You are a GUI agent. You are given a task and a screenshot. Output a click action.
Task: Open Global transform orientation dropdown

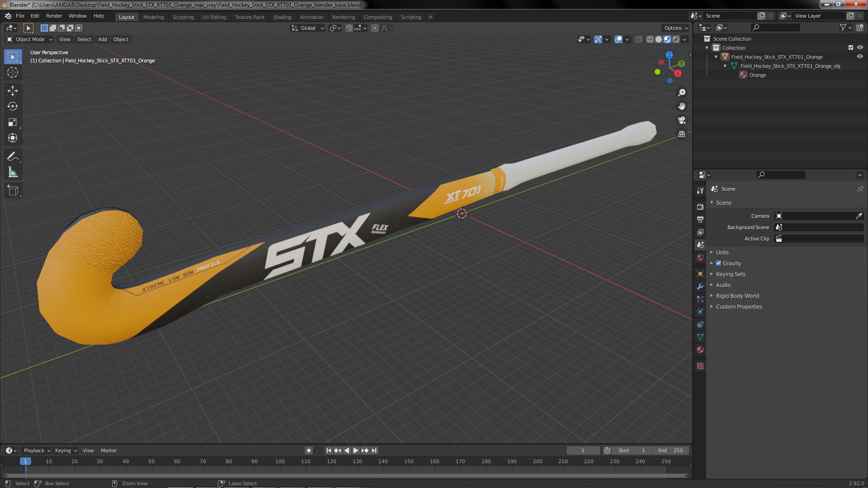[x=307, y=28]
